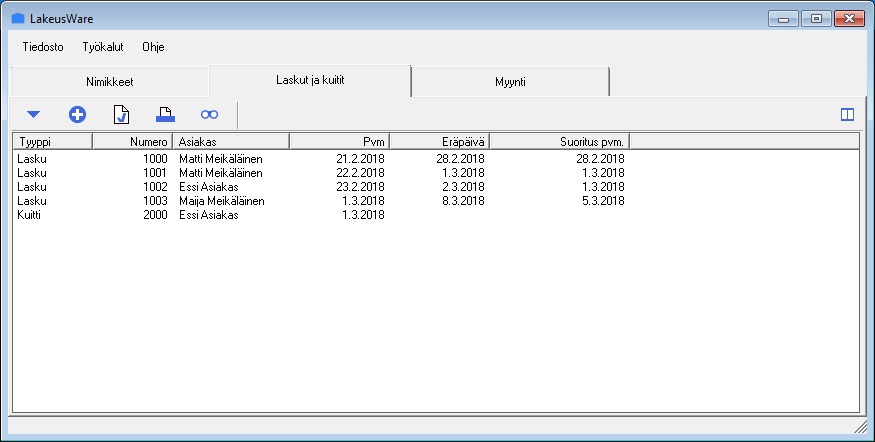The image size is (875, 442).
Task: Open the Työkalut menu
Action: (x=103, y=47)
